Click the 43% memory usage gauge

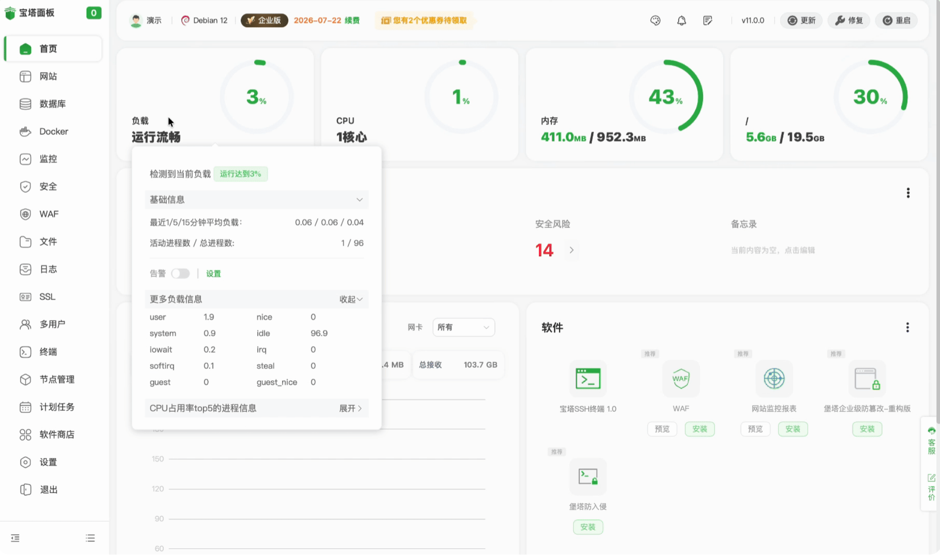666,96
